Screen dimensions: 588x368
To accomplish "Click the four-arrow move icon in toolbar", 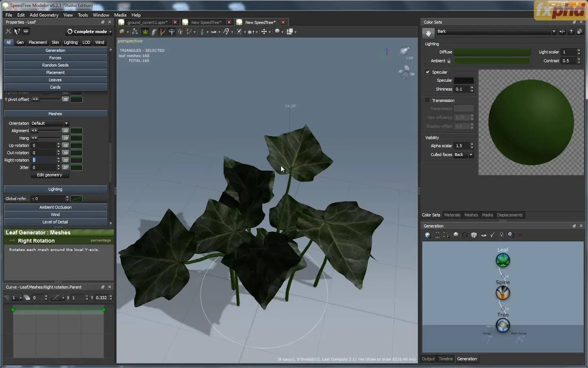I will pyautogui.click(x=264, y=31).
